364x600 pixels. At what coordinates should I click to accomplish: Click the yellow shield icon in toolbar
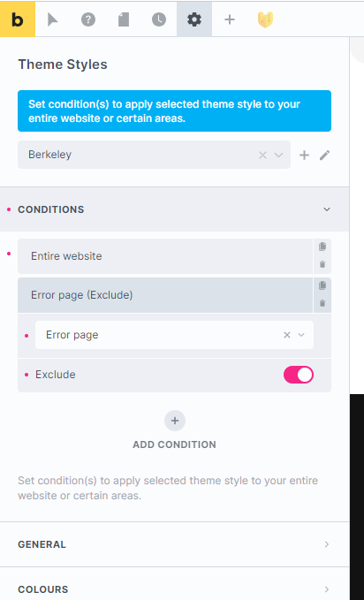point(265,19)
